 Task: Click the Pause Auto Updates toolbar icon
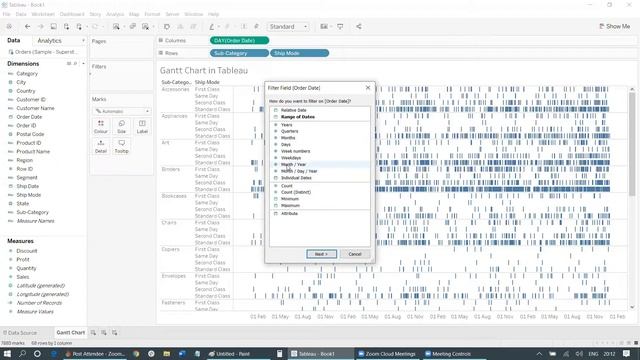point(79,27)
